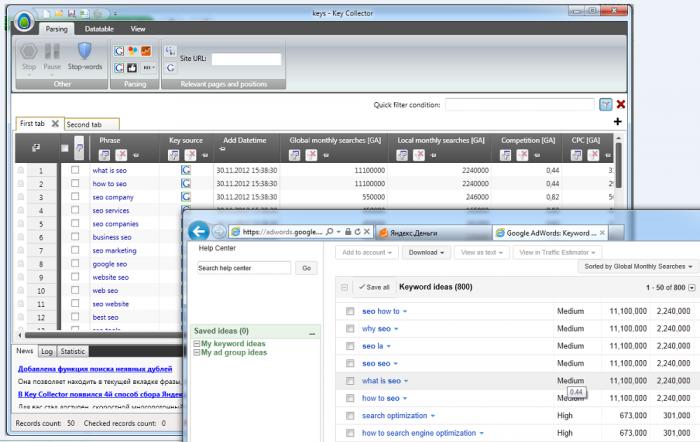Image resolution: width=700 pixels, height=442 pixels.
Task: Open the Statistic tab in bottom panel
Action: [73, 351]
